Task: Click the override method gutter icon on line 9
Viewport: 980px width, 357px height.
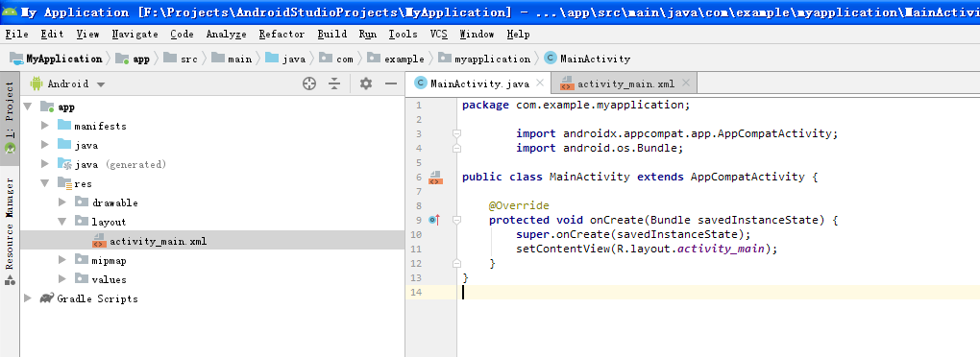Action: click(x=434, y=220)
